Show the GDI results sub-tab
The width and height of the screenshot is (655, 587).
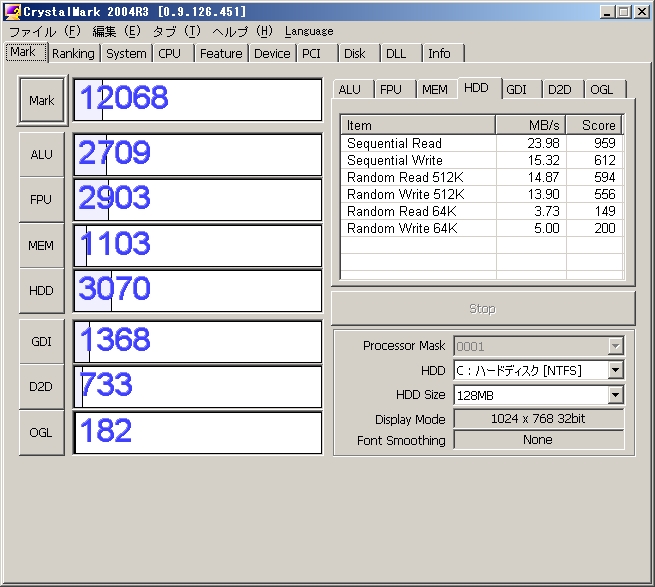tap(522, 89)
